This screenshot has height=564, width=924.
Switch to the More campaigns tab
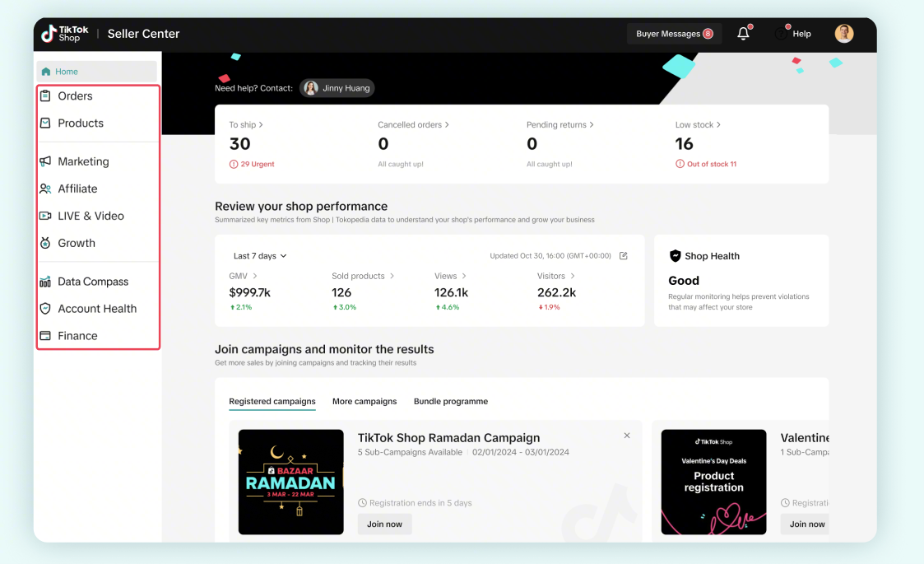pos(364,401)
